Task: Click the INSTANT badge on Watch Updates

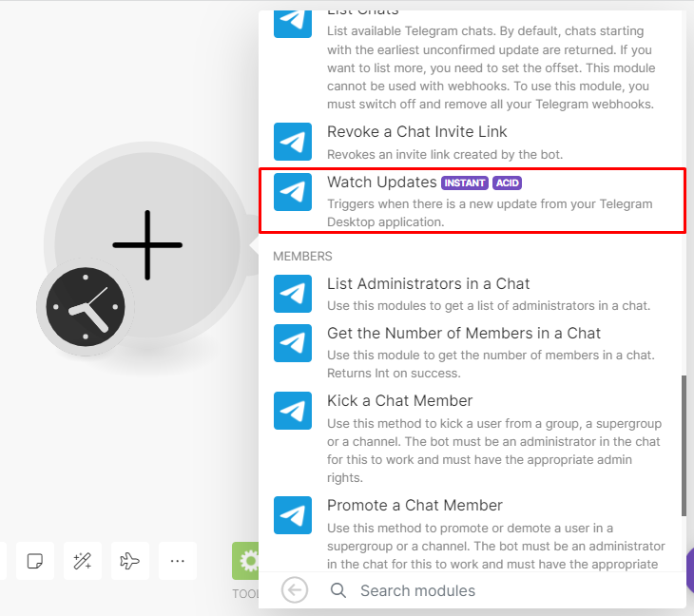Action: [464, 183]
